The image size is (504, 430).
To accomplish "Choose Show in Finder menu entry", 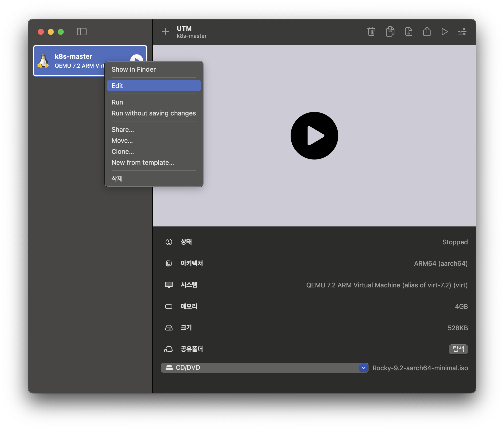I will 134,69.
